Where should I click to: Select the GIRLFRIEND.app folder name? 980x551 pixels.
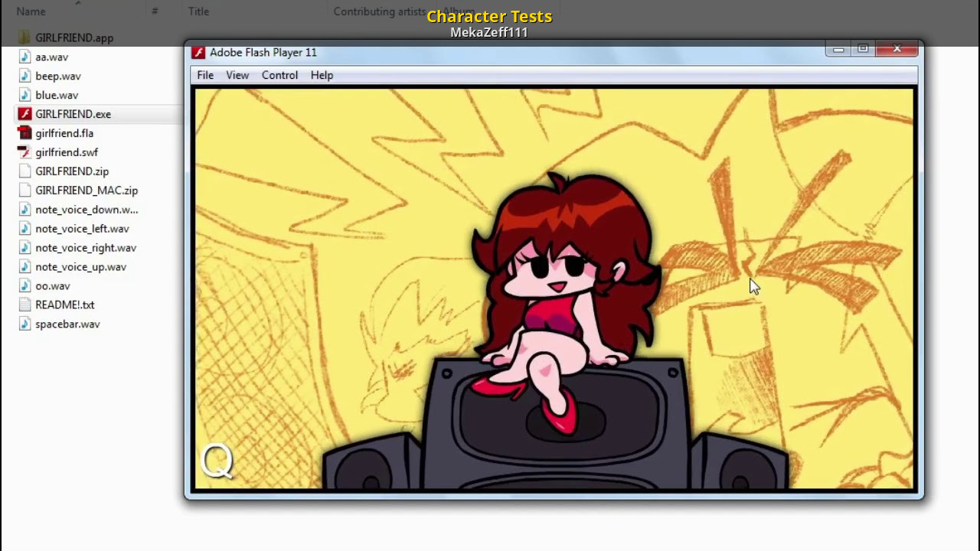[74, 37]
